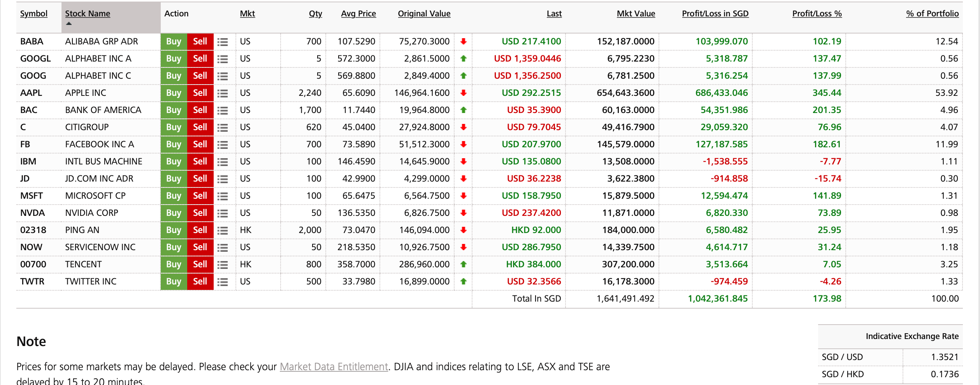Click the red down arrow for IBM
This screenshot has height=385, width=980.
463,161
